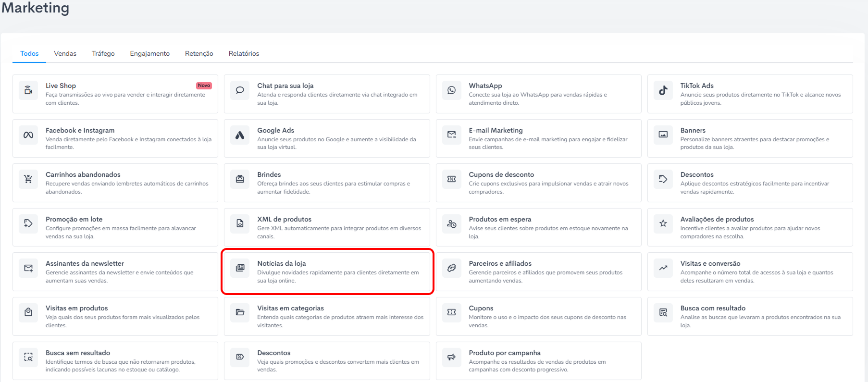Screen dimensions: 868x382
Task: Open the E-mail Marketing envelope icon
Action: [451, 135]
